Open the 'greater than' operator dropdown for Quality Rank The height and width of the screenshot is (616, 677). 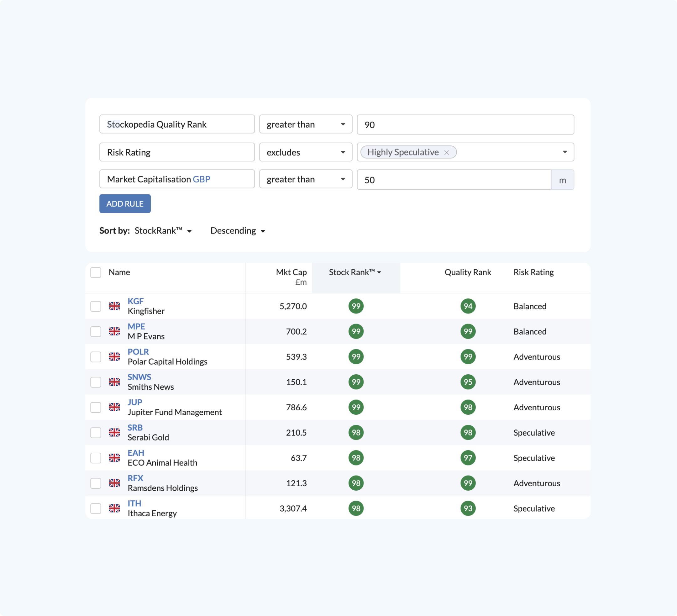point(305,124)
